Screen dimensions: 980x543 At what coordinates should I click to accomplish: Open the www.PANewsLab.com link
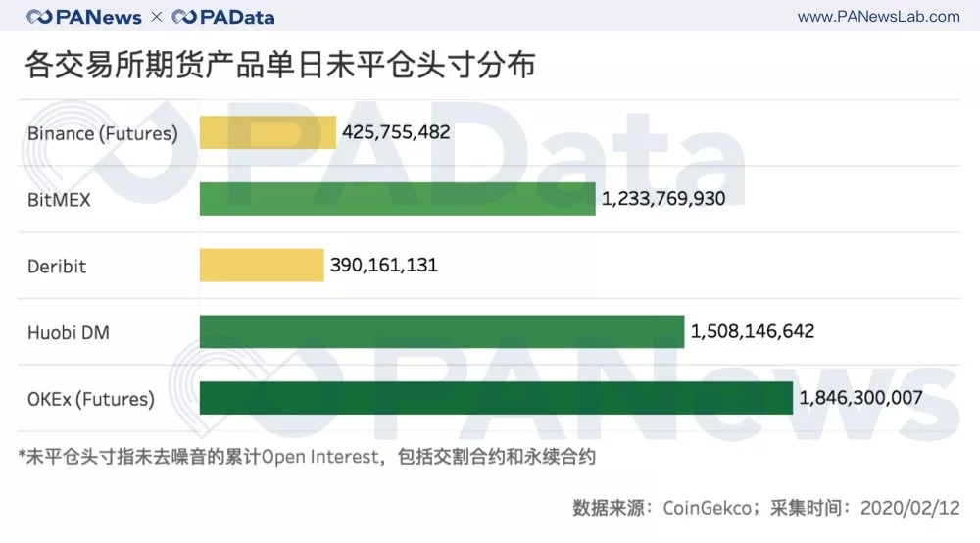[x=878, y=17]
